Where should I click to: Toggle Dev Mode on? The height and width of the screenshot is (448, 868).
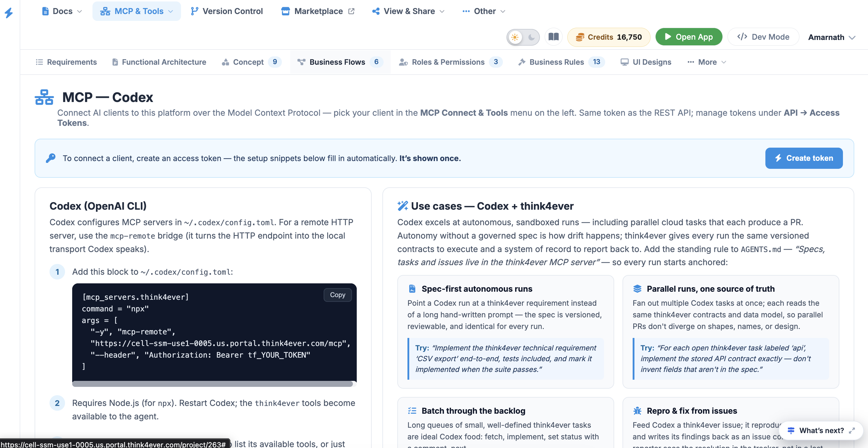[x=763, y=37]
